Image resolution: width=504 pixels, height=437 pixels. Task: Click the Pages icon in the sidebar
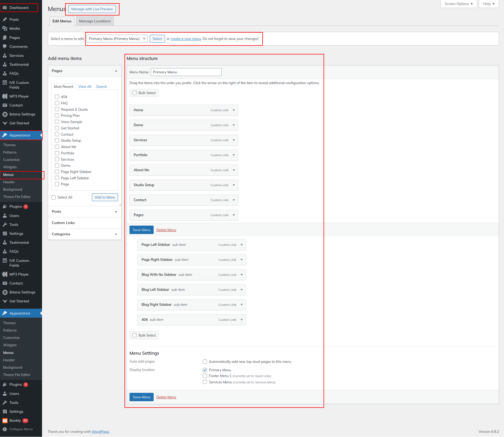5,38
